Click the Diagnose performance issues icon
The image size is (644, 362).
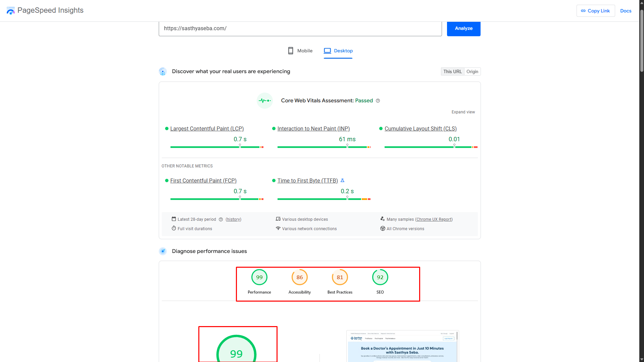coord(163,251)
